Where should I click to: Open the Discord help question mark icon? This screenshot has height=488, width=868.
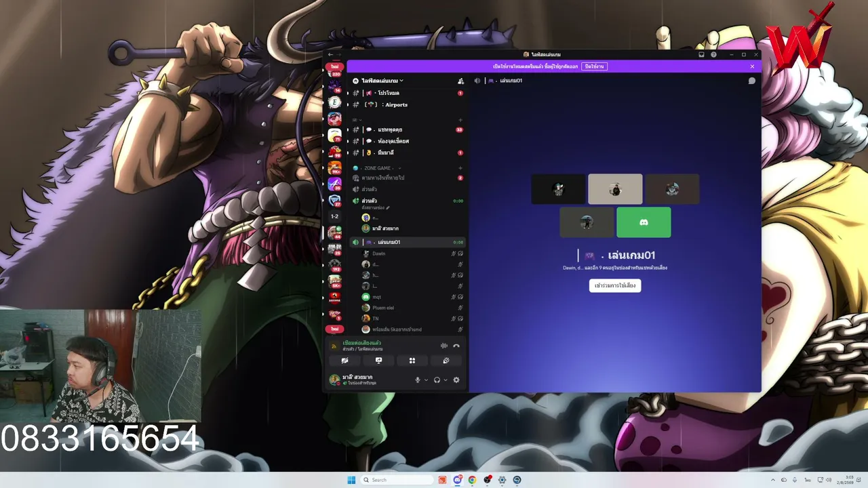pyautogui.click(x=713, y=55)
